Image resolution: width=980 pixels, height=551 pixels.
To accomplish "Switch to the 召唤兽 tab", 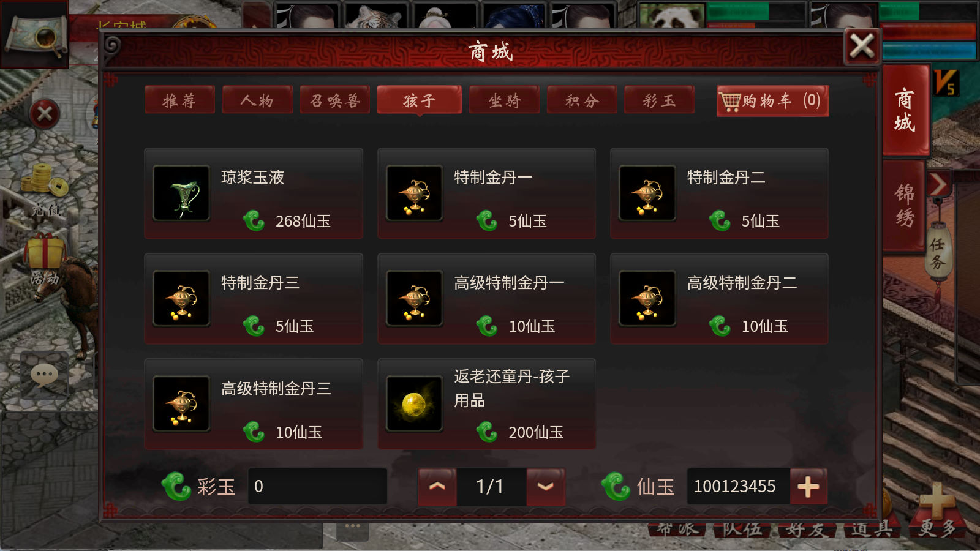I will point(334,100).
